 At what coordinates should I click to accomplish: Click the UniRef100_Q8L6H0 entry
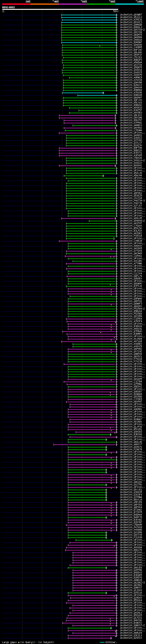pos(131,53)
